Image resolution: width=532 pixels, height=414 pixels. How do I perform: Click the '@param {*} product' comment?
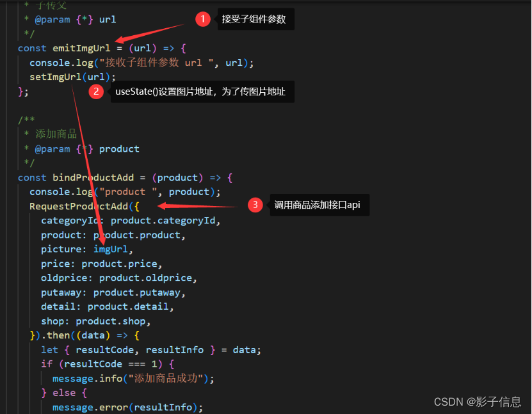click(x=82, y=149)
